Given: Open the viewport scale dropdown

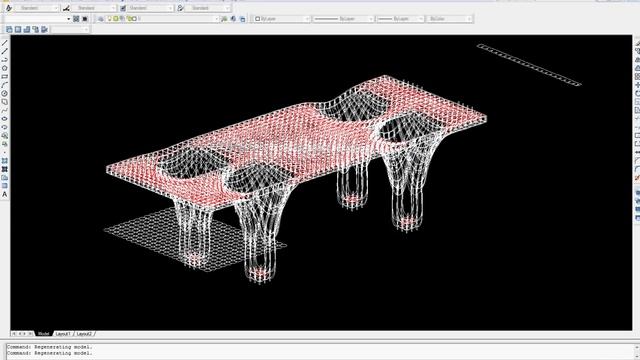Looking at the screenshot, I should pyautogui.click(x=70, y=29).
